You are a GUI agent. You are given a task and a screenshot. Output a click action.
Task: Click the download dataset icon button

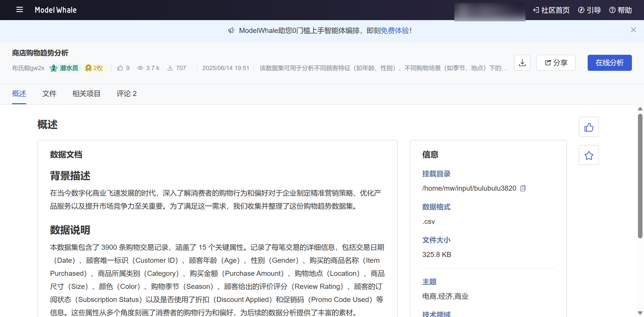tap(522, 63)
